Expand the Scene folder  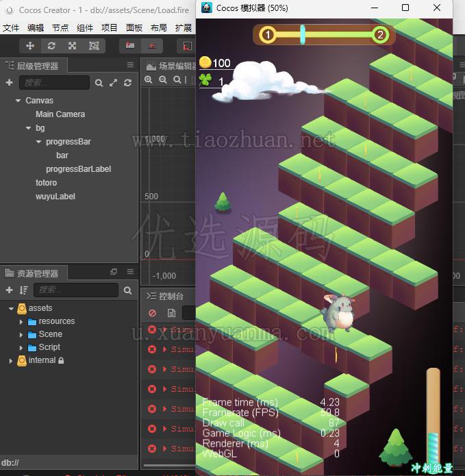(x=21, y=335)
